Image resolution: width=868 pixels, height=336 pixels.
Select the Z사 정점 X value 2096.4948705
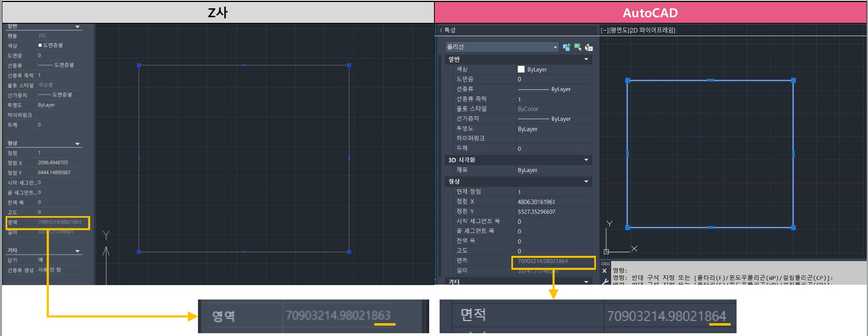pos(53,163)
